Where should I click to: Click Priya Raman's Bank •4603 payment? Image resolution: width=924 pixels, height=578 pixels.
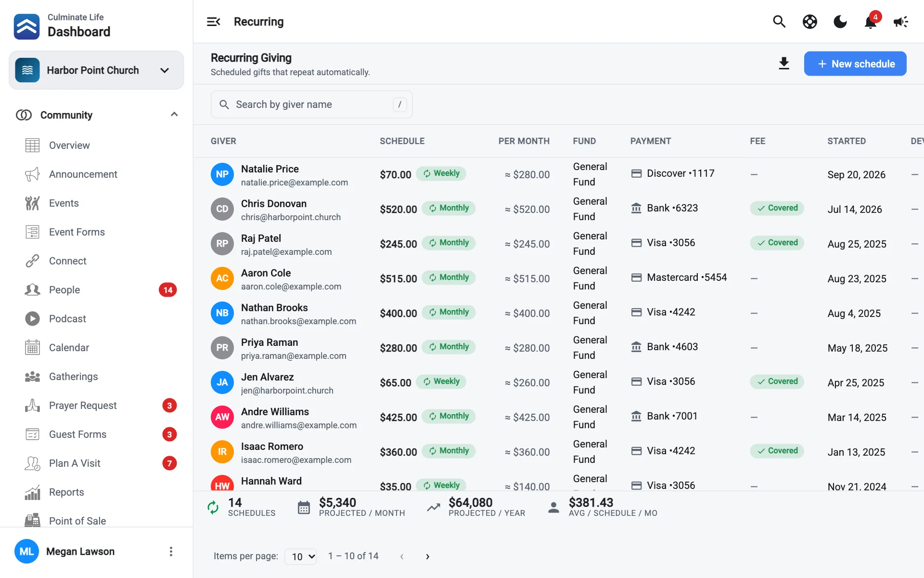coord(664,347)
